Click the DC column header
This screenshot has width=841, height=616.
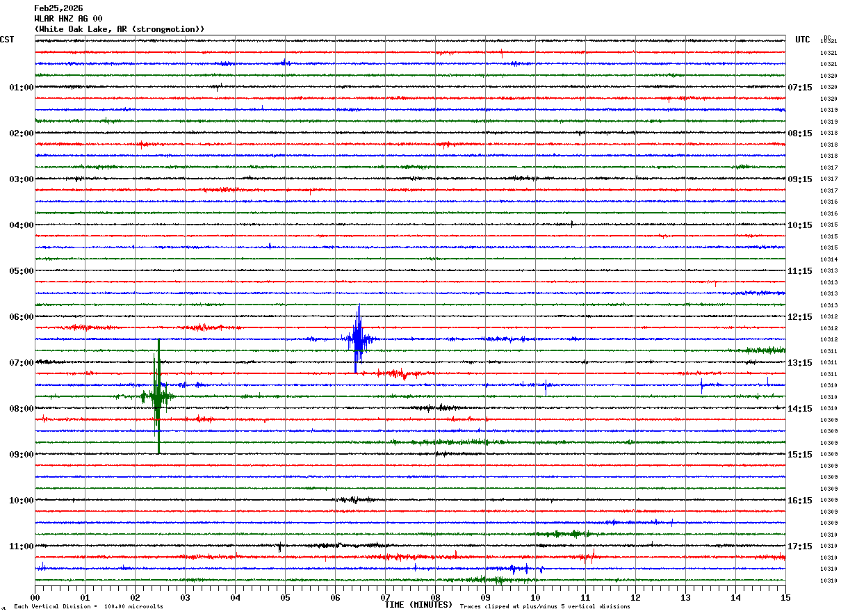click(827, 37)
